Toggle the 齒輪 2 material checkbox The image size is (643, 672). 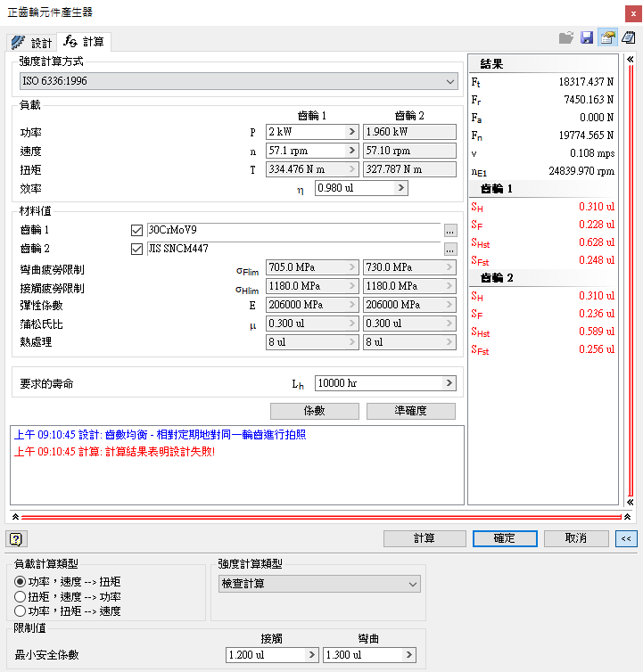click(x=136, y=249)
